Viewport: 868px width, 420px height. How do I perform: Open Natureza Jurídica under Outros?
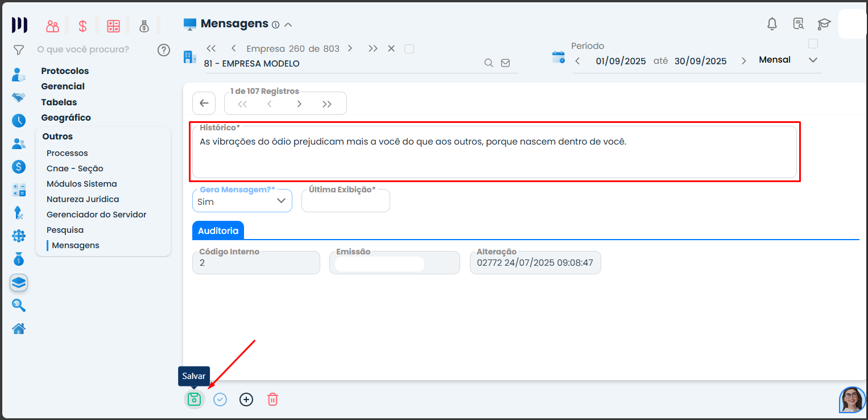point(83,199)
